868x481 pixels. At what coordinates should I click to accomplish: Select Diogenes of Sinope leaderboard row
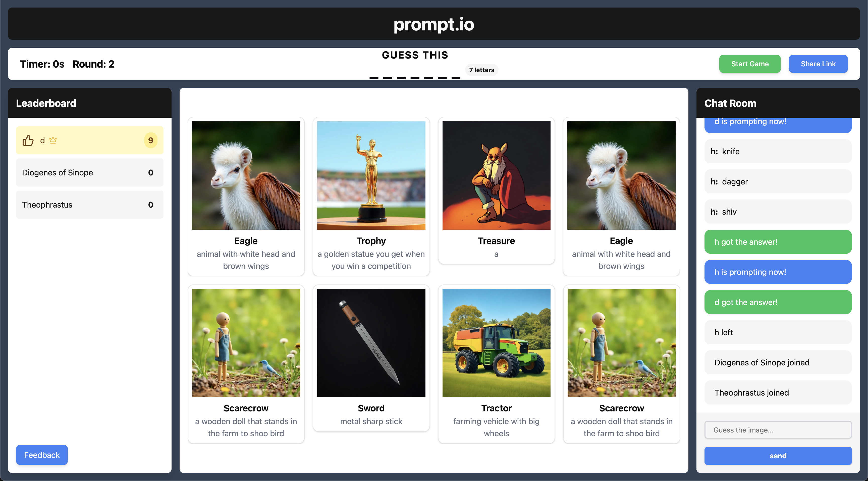click(x=90, y=173)
